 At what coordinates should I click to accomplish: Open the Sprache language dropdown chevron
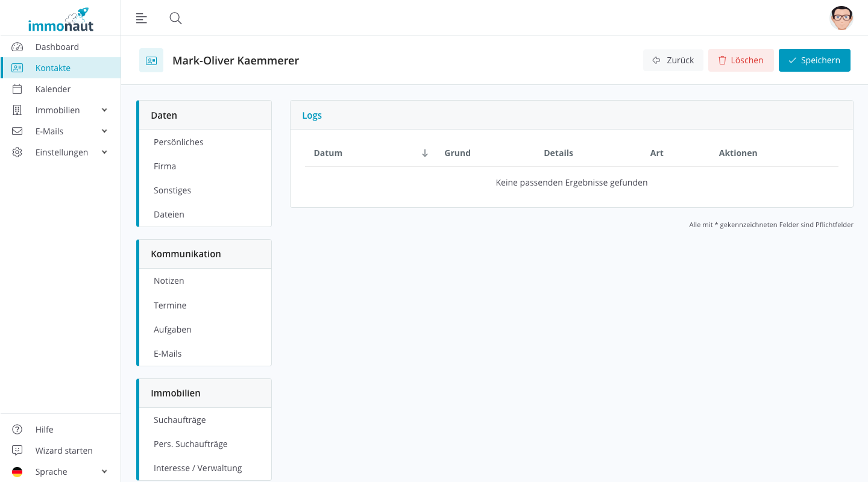point(104,472)
